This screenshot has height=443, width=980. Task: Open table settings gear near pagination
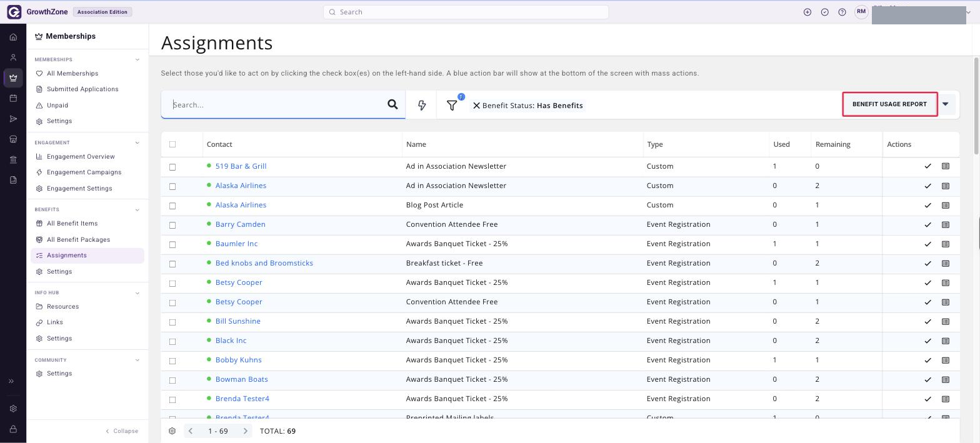pyautogui.click(x=172, y=431)
